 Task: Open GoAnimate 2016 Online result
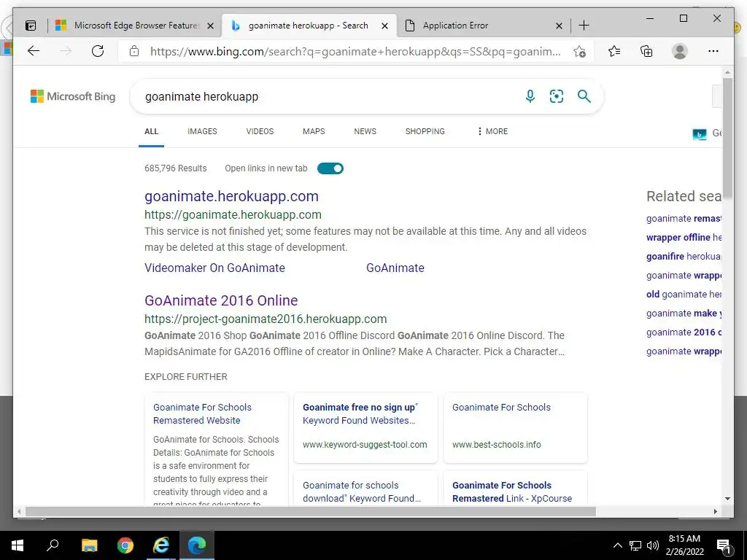click(221, 300)
